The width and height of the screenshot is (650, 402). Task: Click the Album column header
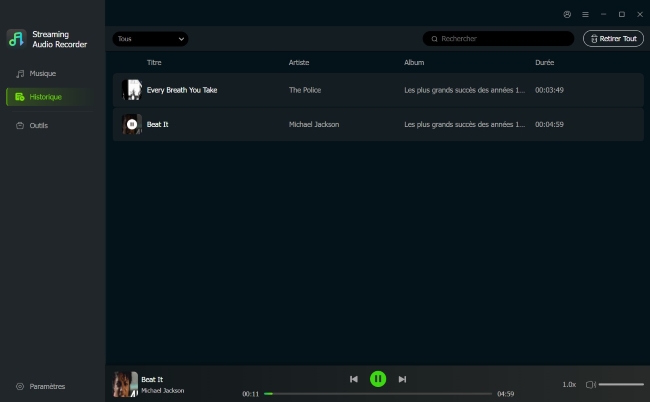[414, 63]
